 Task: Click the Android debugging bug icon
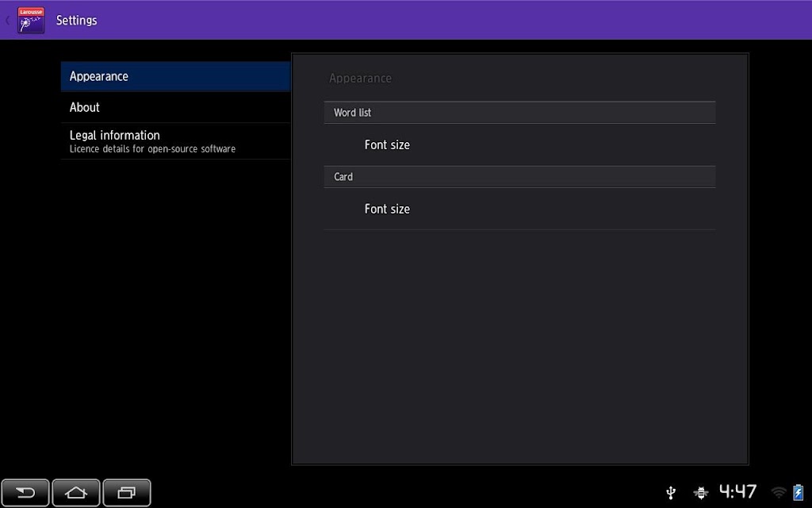(x=701, y=492)
